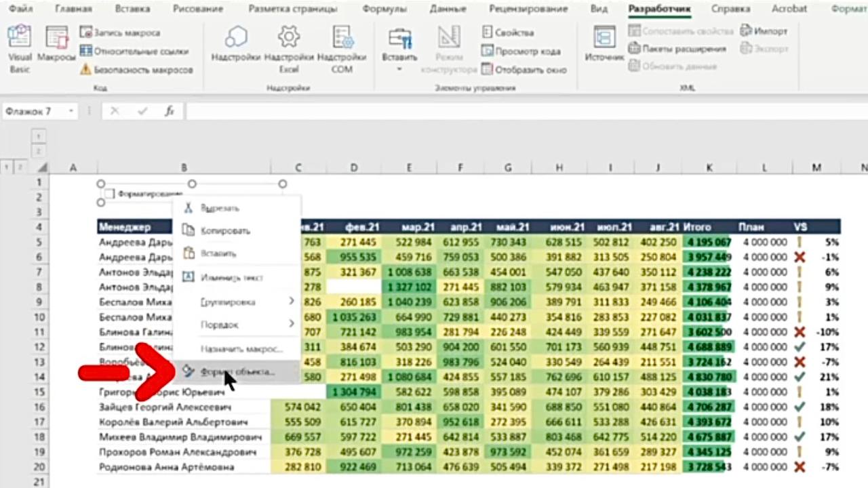Switch to the Вставка tab

click(x=133, y=9)
